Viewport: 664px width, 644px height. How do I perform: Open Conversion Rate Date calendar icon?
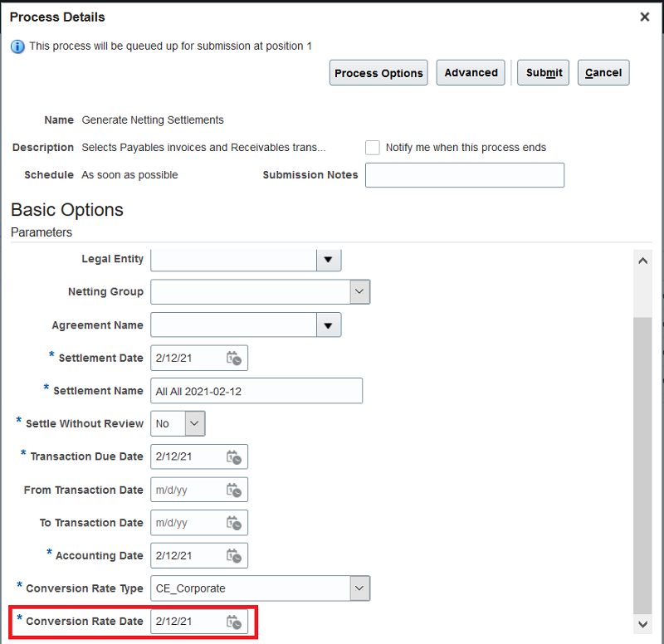(234, 621)
